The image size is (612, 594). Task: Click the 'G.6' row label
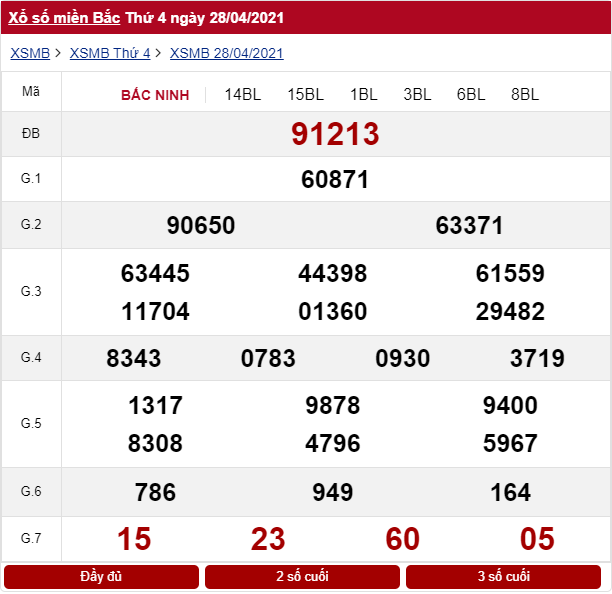point(31,491)
